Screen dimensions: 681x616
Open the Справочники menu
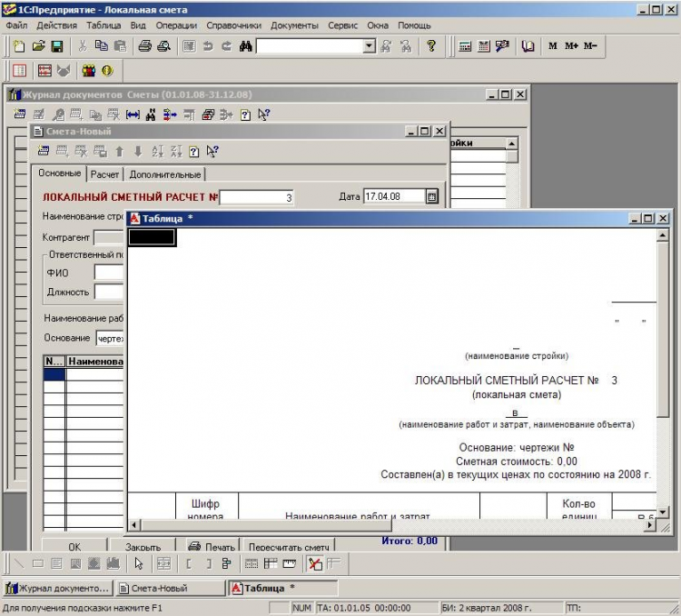point(233,25)
